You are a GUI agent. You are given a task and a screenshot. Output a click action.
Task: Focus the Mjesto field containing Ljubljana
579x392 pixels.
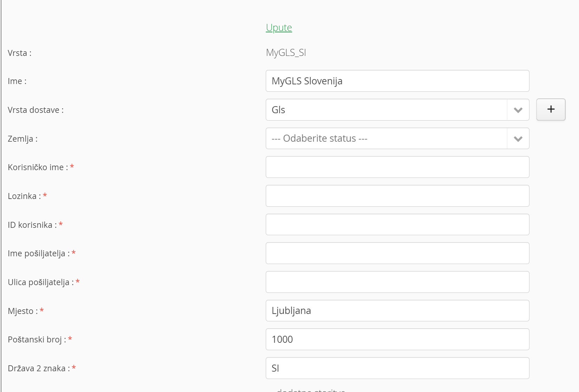point(398,311)
